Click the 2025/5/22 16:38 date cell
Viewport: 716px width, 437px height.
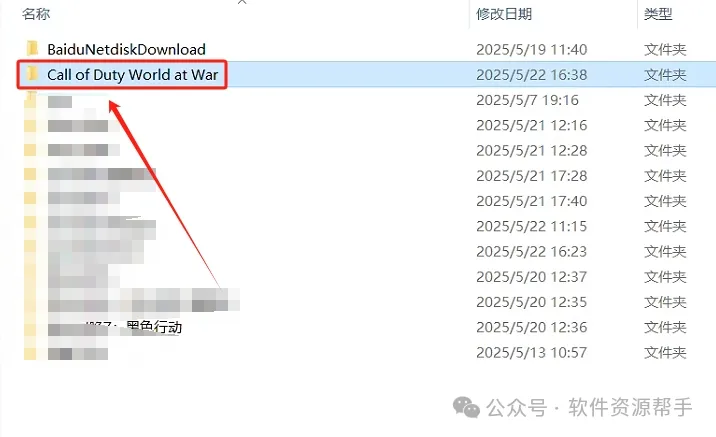(x=532, y=74)
